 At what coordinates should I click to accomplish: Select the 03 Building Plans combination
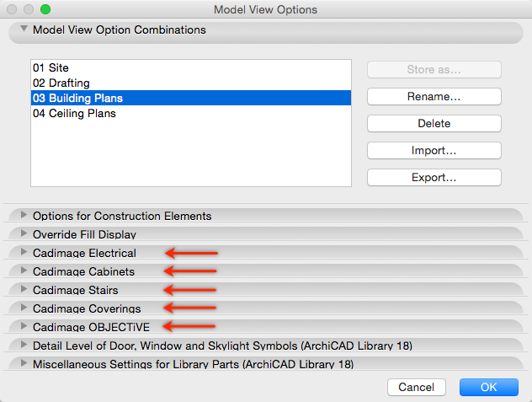pyautogui.click(x=191, y=98)
